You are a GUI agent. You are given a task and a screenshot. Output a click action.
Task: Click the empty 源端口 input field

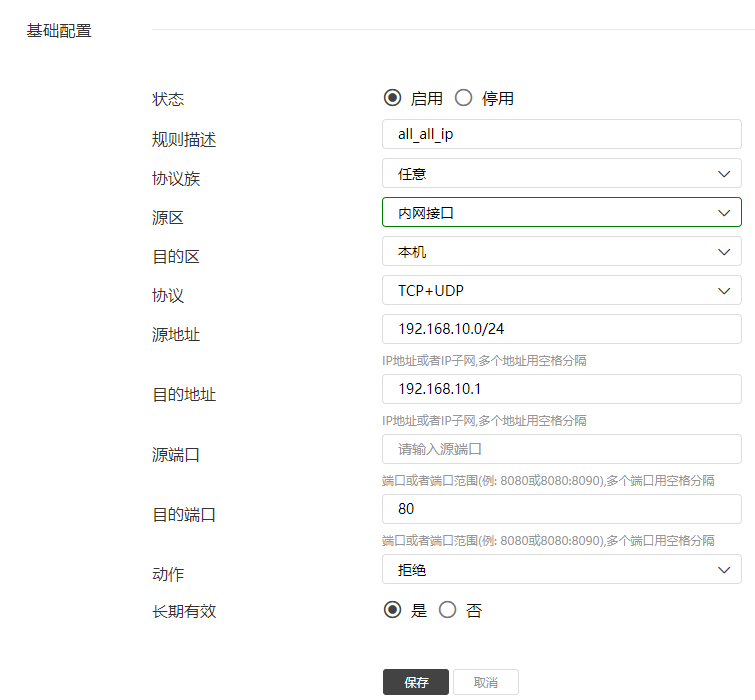click(561, 449)
